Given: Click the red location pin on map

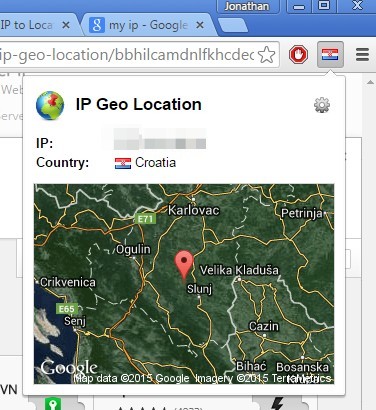Looking at the screenshot, I should click(x=184, y=265).
